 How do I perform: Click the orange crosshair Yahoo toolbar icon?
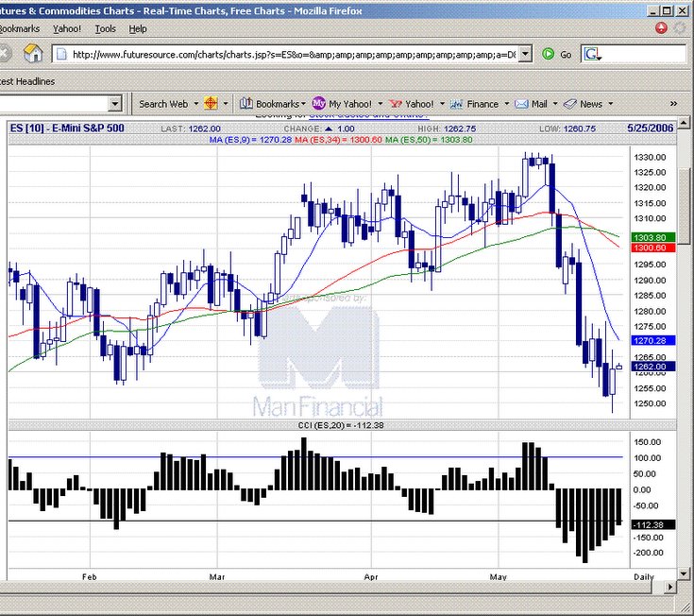(211, 104)
